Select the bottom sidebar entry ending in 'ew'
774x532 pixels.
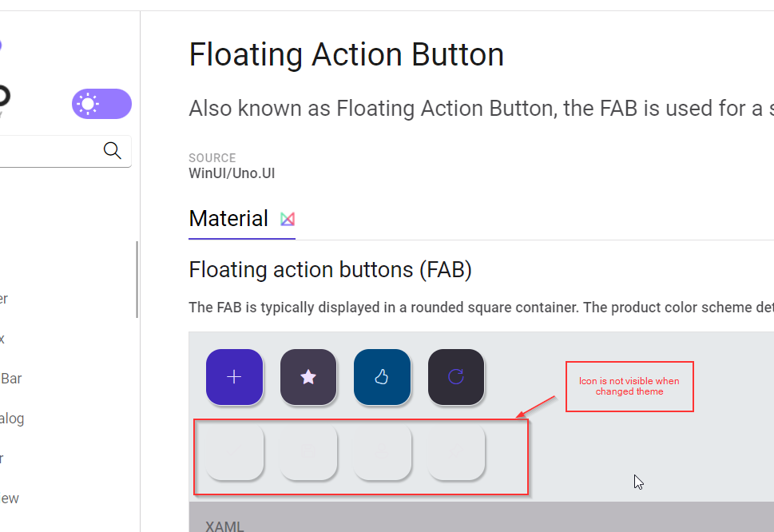point(8,498)
